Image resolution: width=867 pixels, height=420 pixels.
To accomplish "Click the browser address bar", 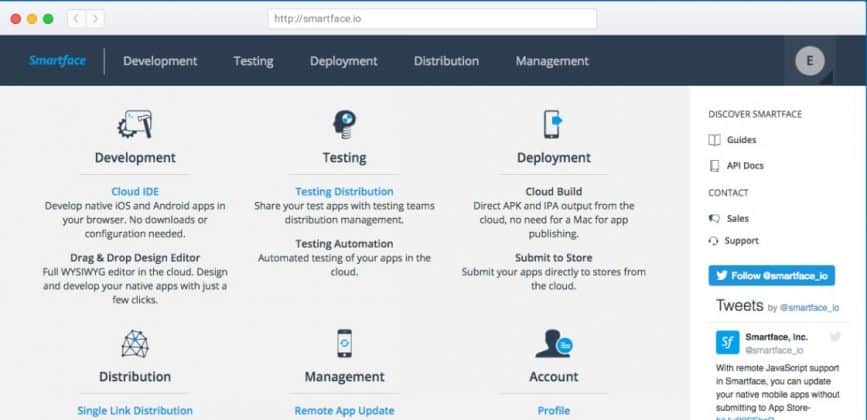I will click(432, 19).
